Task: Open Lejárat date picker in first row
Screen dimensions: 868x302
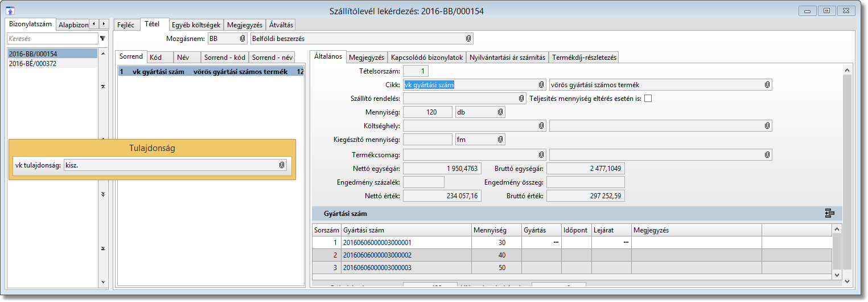Action: tap(626, 242)
